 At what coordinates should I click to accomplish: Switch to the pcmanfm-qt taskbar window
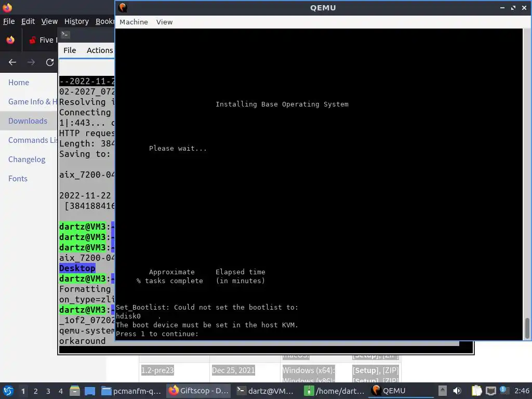click(131, 391)
